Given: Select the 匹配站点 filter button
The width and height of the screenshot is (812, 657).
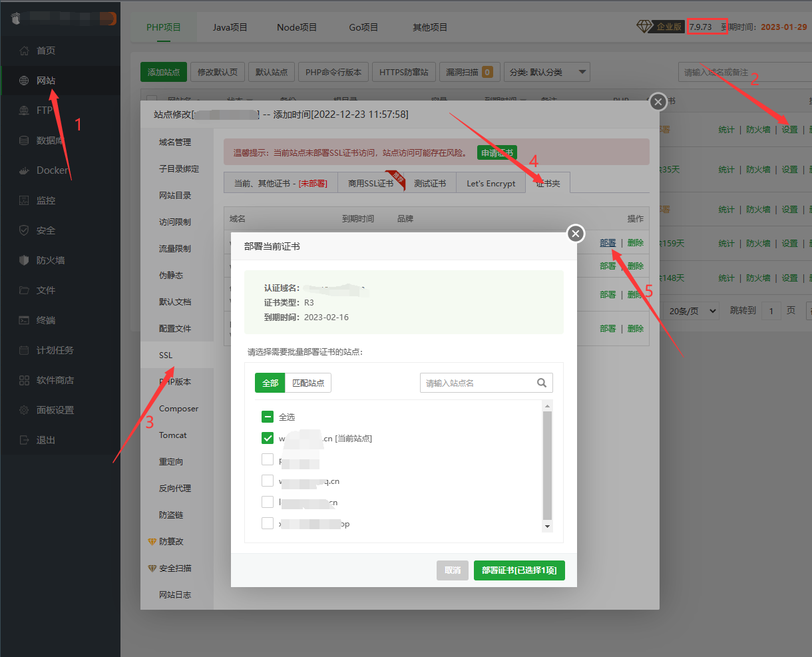Looking at the screenshot, I should (x=308, y=383).
